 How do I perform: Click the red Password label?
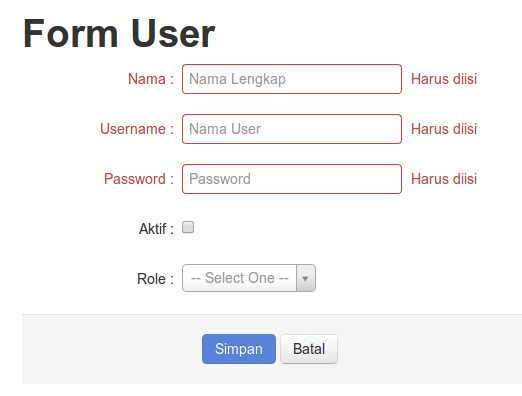139,179
